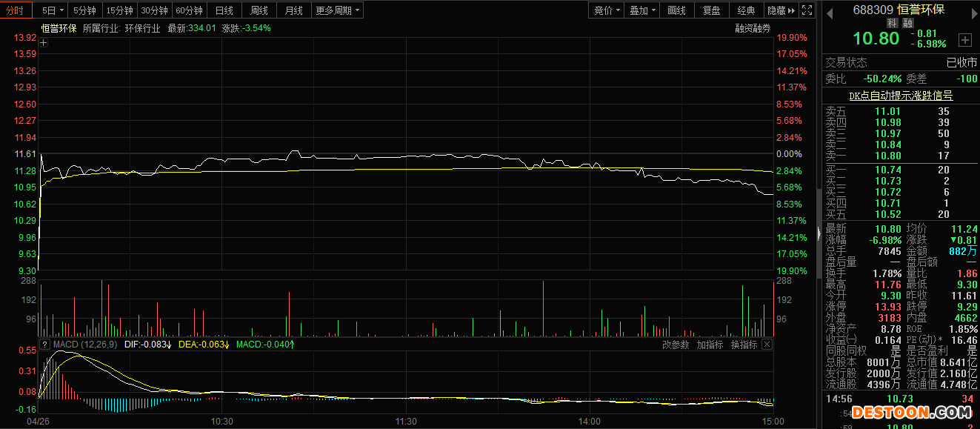This screenshot has height=429, width=980.
Task: Collapse side panel with 隐藏 button
Action: 781,10
